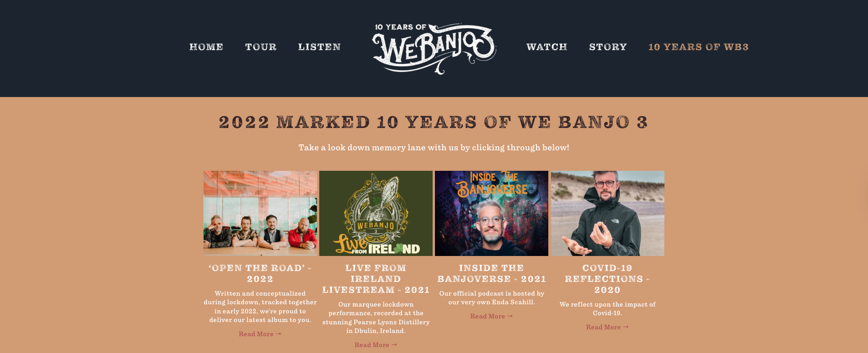This screenshot has width=868, height=353.
Task: Read More under 'Open the Road'
Action: click(260, 334)
